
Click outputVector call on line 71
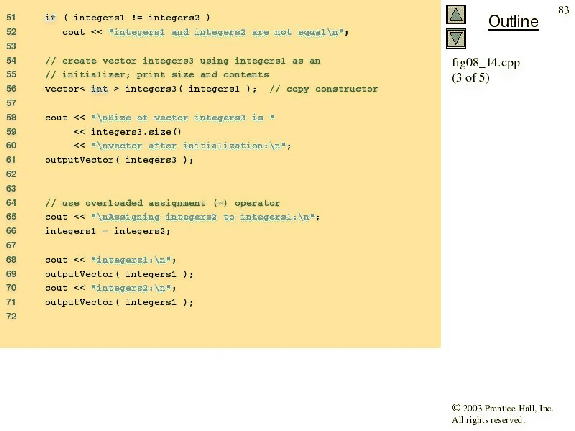coord(119,302)
